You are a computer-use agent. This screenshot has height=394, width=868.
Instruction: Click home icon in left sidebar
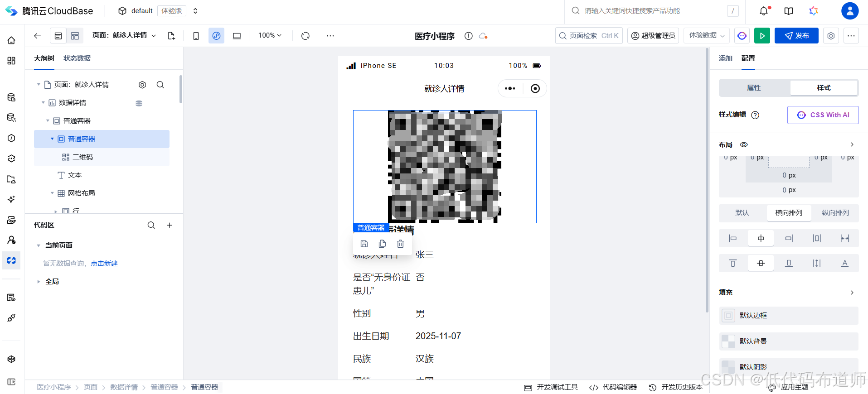click(12, 40)
